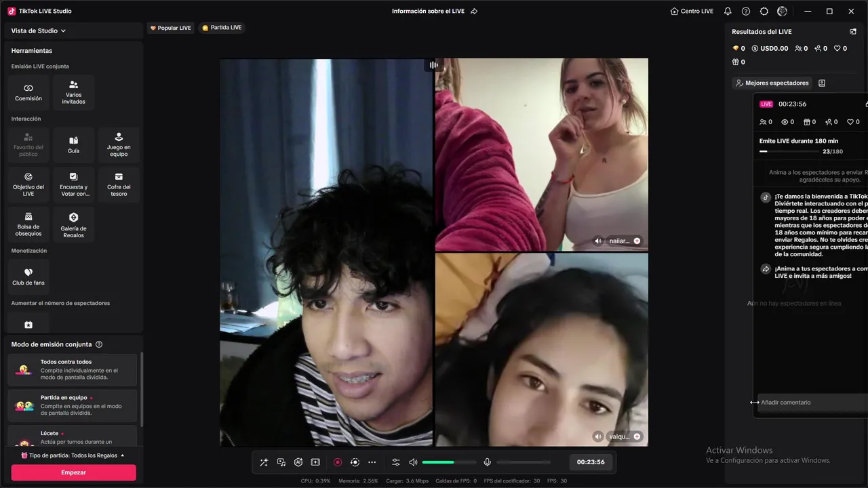Screen dimensions: 868x488
Task: Open Encuesta y Votar tool
Action: (x=74, y=184)
